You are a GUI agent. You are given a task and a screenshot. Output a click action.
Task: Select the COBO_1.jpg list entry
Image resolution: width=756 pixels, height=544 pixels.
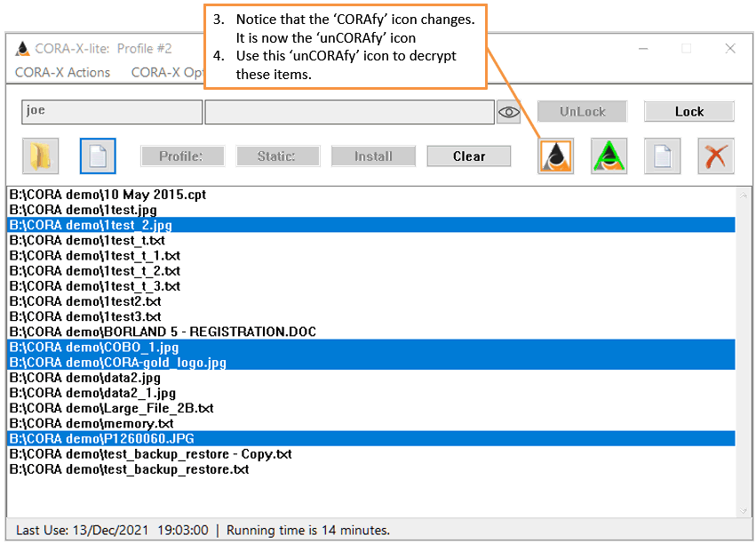click(94, 347)
